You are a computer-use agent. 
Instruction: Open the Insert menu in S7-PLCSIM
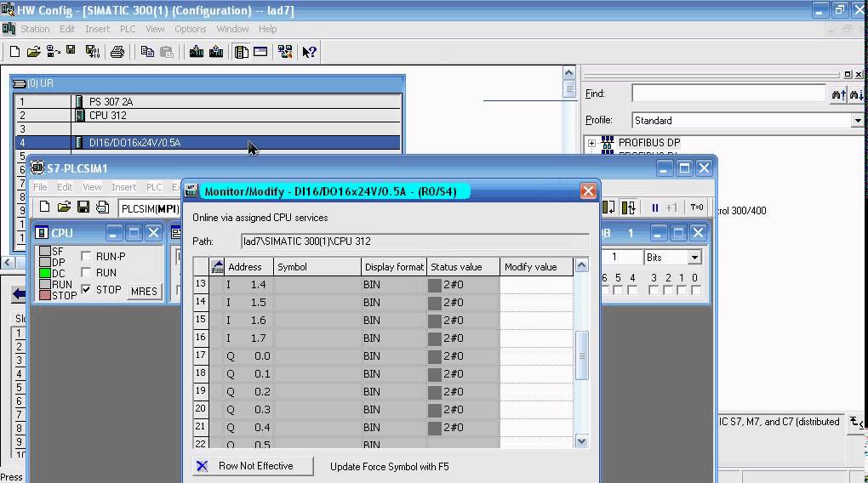(x=123, y=187)
